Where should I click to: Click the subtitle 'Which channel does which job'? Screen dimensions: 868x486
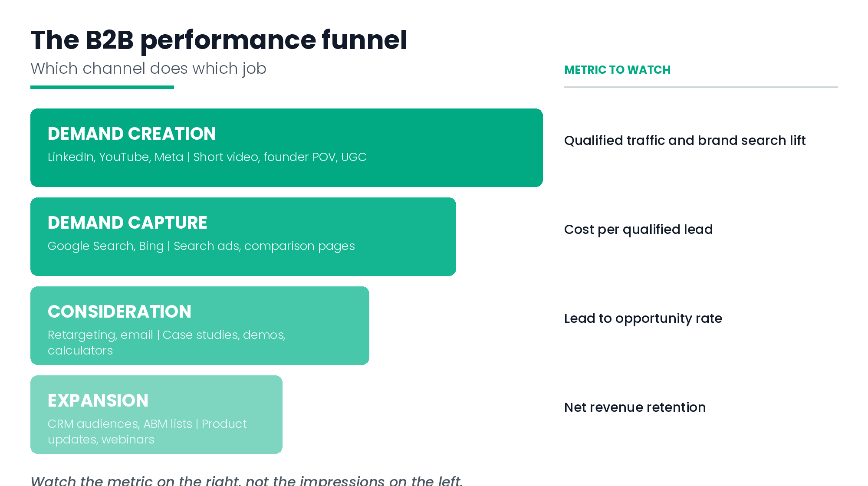click(x=148, y=69)
